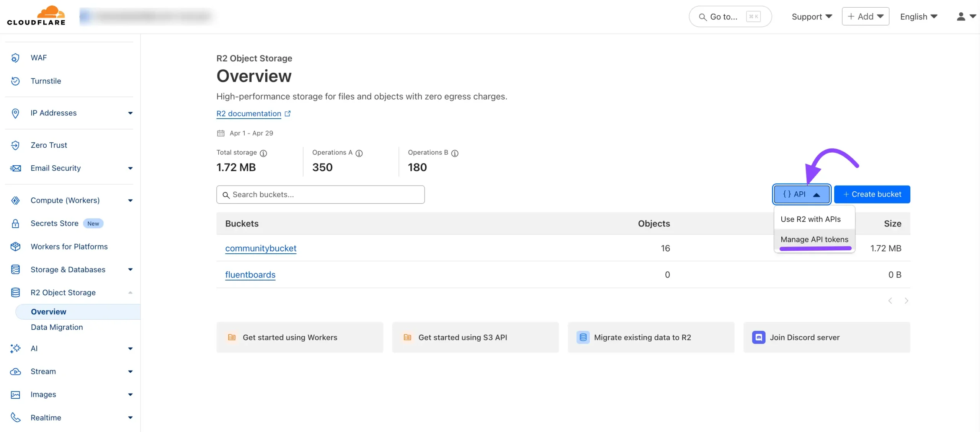Go to previous page of buckets

890,301
